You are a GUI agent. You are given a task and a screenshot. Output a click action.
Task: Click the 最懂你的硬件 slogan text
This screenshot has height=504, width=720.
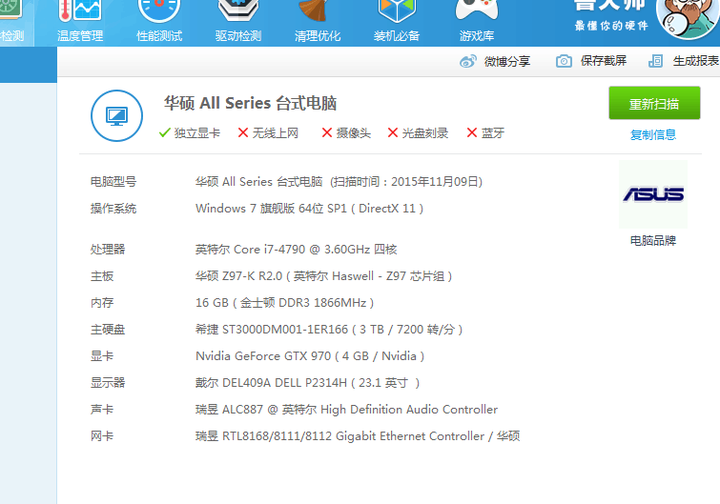611,26
